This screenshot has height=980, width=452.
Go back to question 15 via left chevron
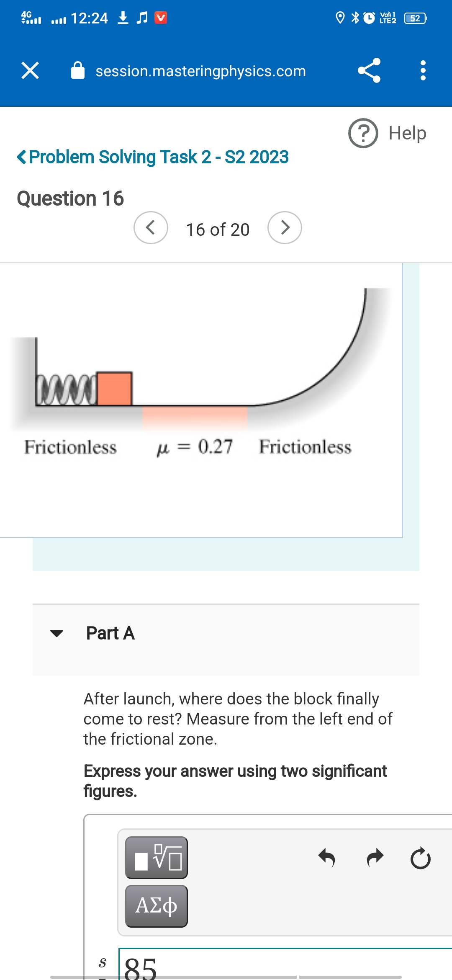tap(150, 228)
